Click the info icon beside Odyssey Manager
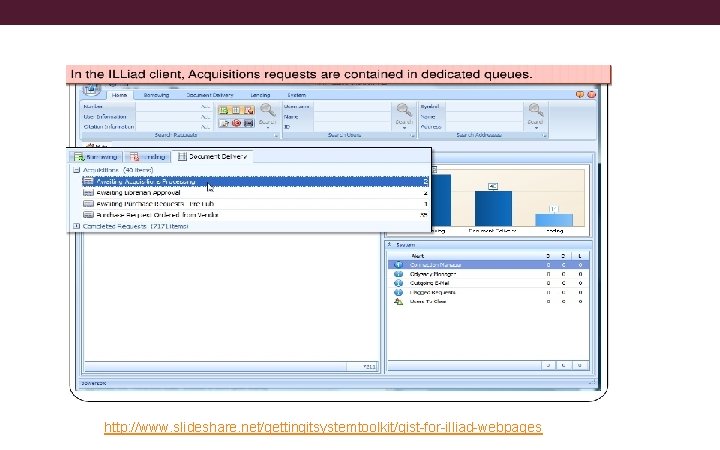The width and height of the screenshot is (720, 450). [398, 274]
